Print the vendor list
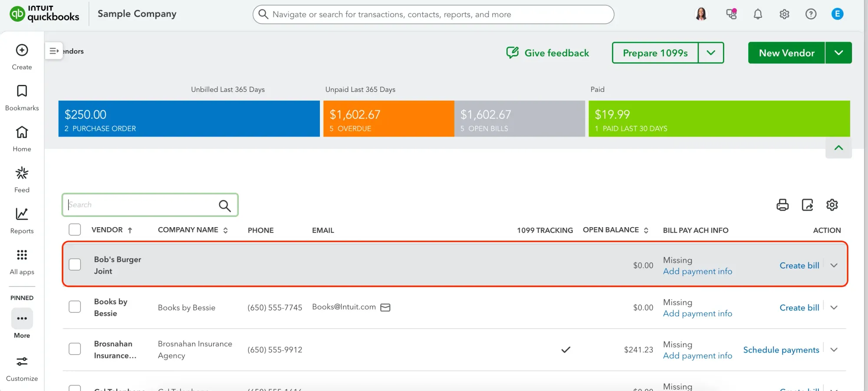This screenshot has height=391, width=868. pos(783,205)
